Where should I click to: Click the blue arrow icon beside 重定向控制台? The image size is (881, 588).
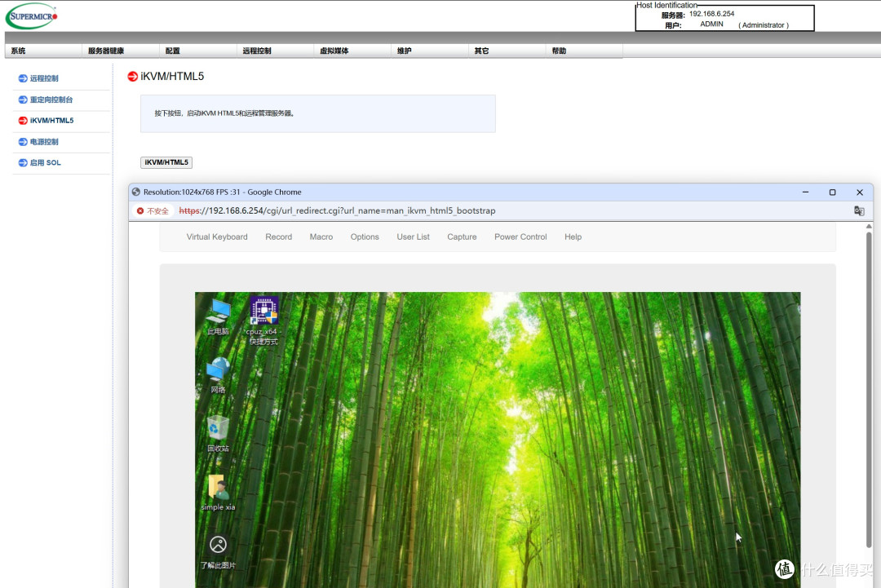pos(23,99)
